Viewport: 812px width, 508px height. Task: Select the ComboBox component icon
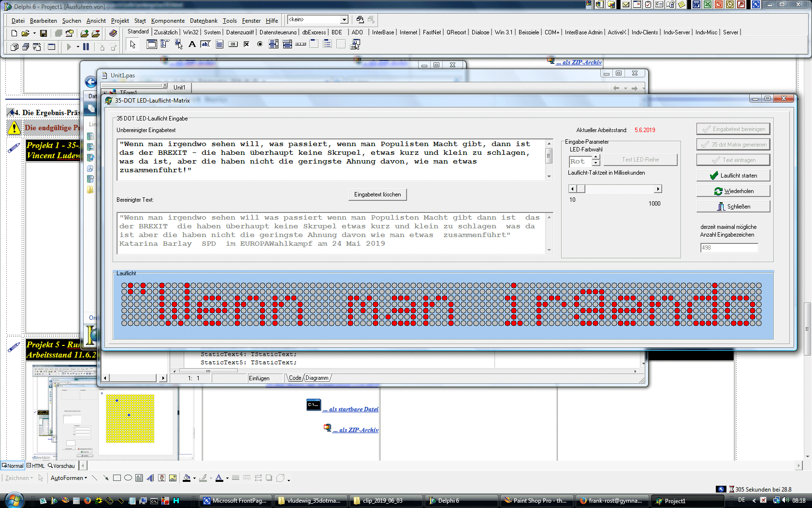pos(287,45)
